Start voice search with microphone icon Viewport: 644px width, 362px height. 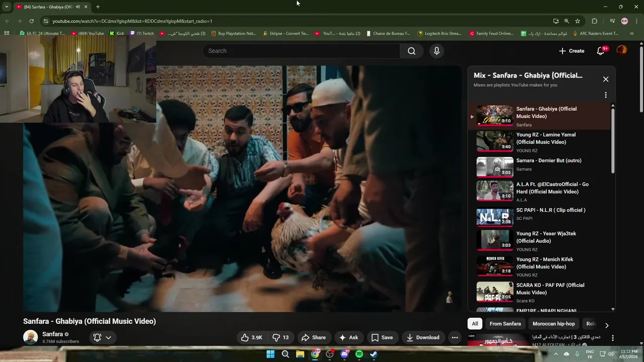(437, 51)
